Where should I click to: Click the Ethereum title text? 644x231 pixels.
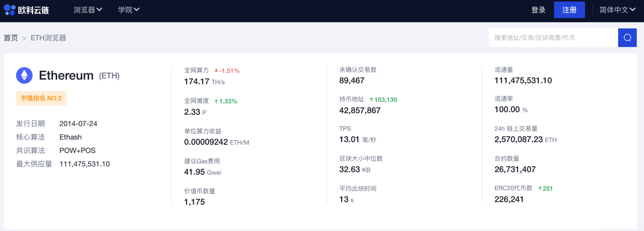pyautogui.click(x=66, y=75)
